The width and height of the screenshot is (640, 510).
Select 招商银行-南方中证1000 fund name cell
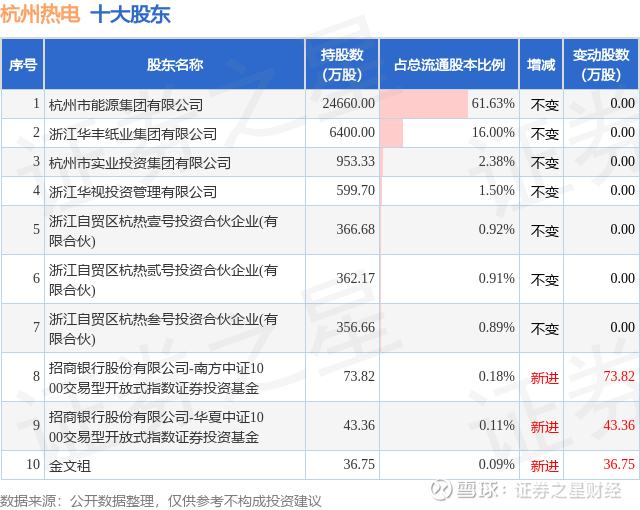click(175, 377)
